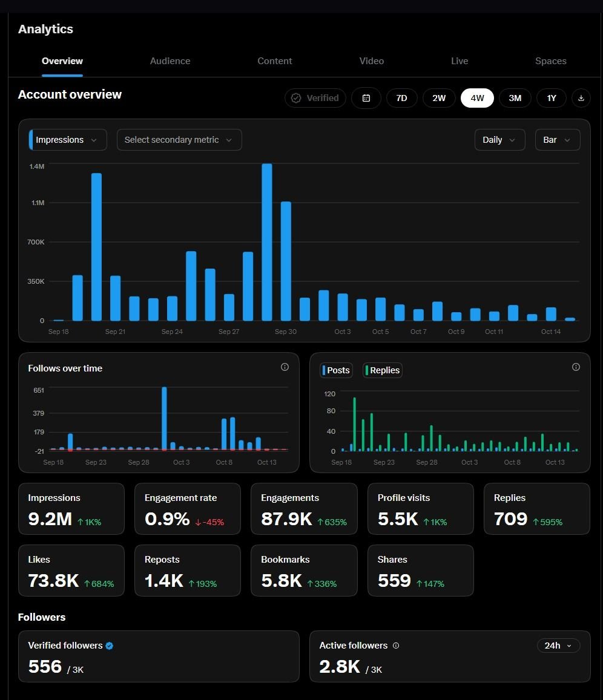The image size is (603, 700).
Task: Click the Verified followers 556 card
Action: pyautogui.click(x=159, y=656)
